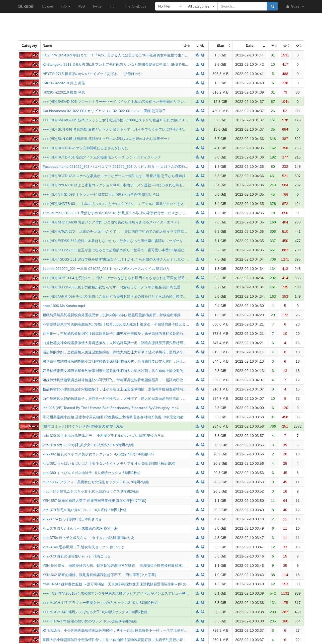Select size value 20.9 GiB

click(220, 454)
